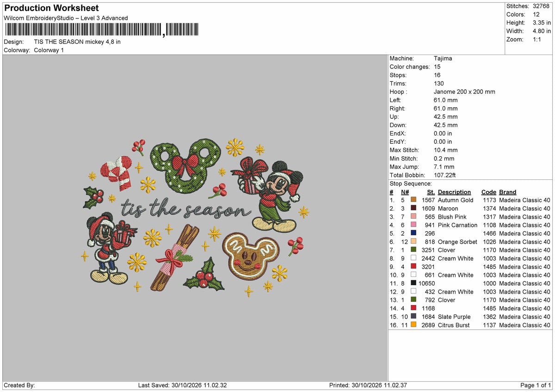
Task: Click the Zoom 1:1 value
Action: point(538,39)
